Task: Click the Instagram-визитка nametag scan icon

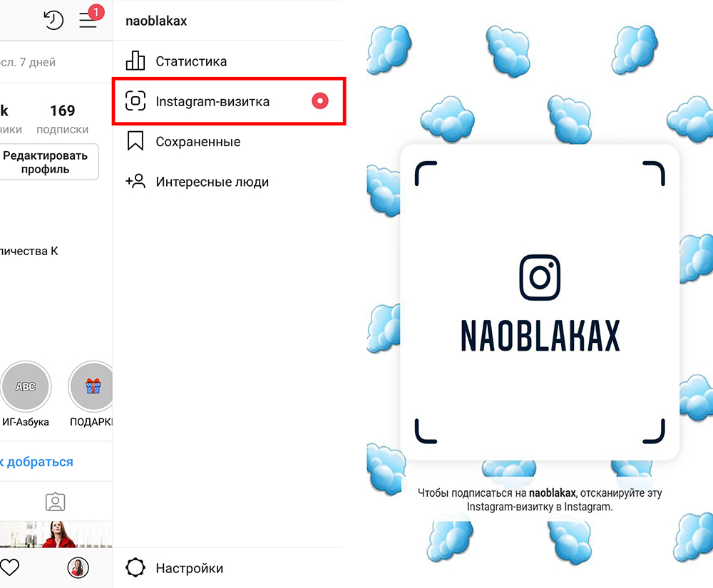Action: tap(135, 101)
